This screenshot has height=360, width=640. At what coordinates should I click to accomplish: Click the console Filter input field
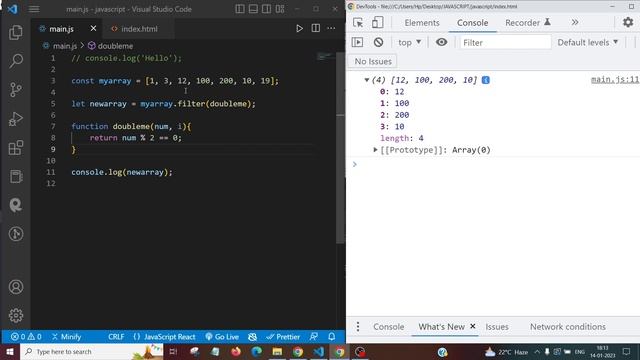click(x=505, y=42)
